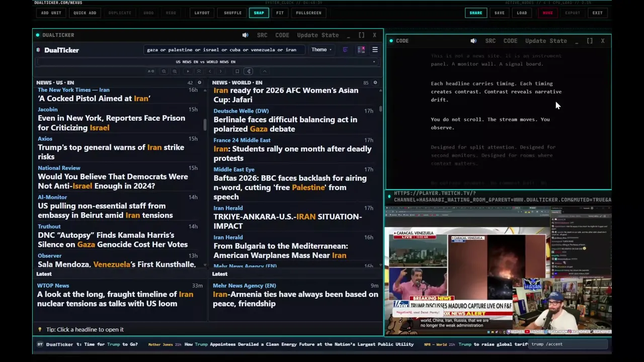Toggle FULLSCREEN mode
Viewport: 644px width, 362px height.
coord(308,13)
